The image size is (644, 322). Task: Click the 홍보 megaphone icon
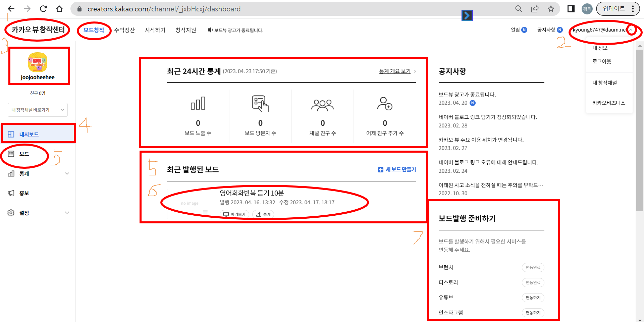coord(11,193)
